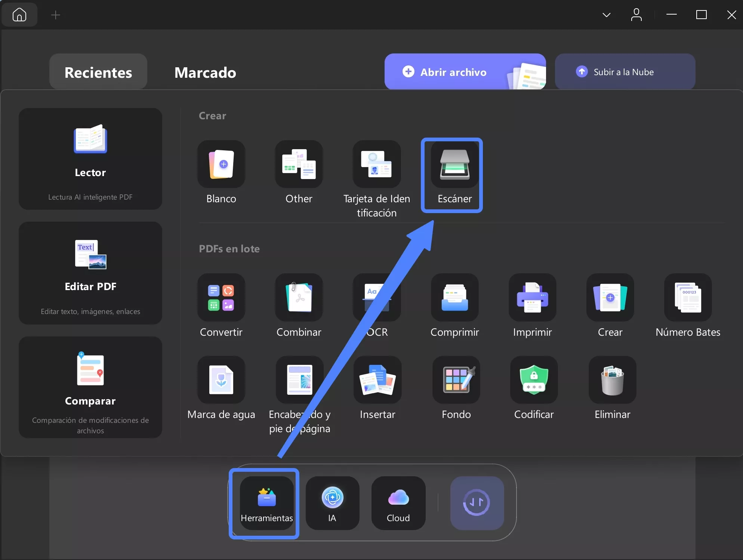Open the Combinar PDFs tool
743x560 pixels.
(299, 298)
